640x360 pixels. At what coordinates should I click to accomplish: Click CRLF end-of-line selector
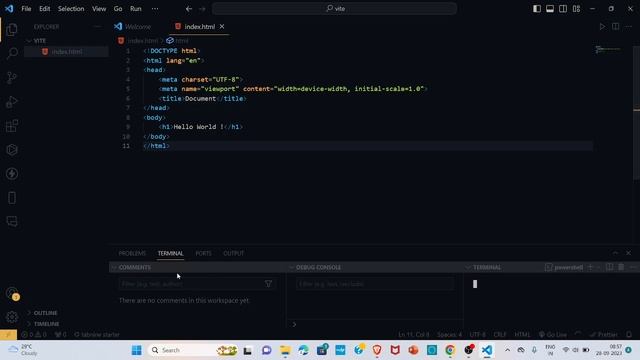(500, 334)
